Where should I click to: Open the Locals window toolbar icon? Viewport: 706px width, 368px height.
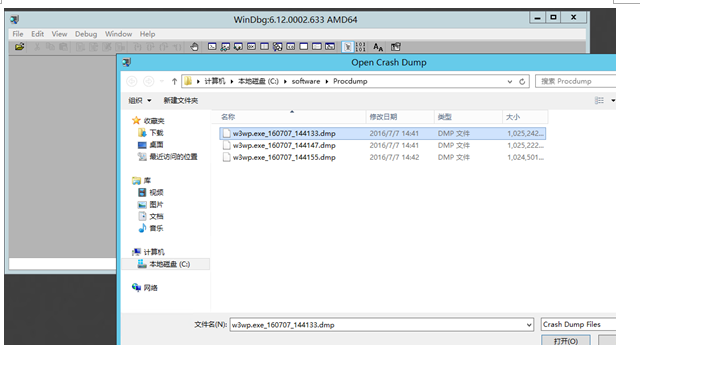238,46
